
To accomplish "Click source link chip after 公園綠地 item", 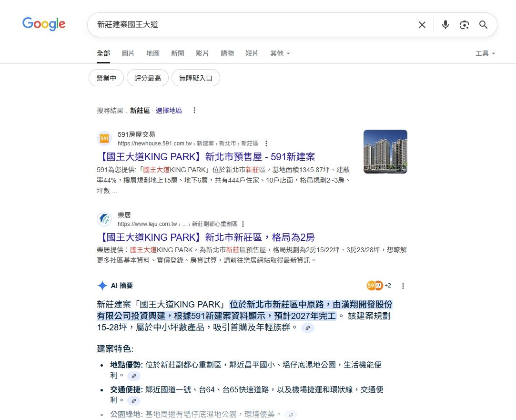I will [x=291, y=415].
